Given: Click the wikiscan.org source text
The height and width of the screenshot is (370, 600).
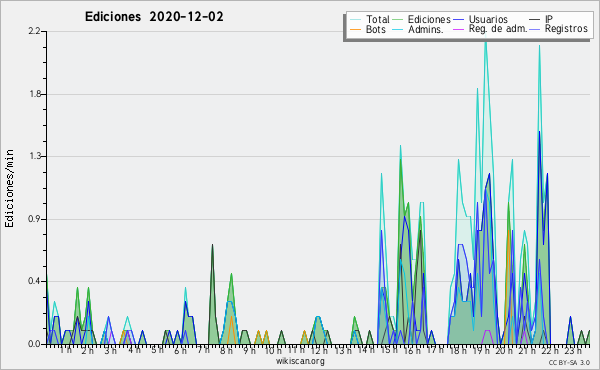Looking at the screenshot, I should tap(300, 361).
